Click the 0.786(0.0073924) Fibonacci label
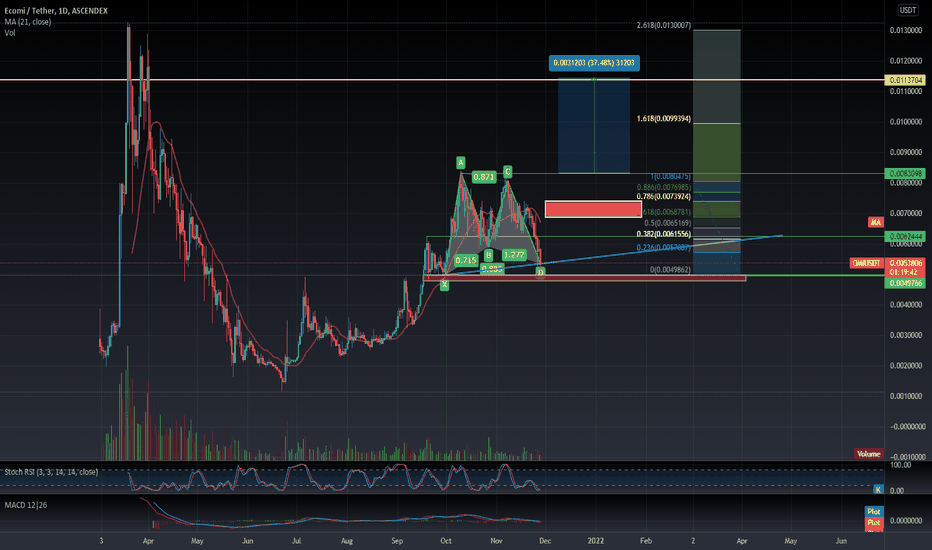 pos(664,196)
